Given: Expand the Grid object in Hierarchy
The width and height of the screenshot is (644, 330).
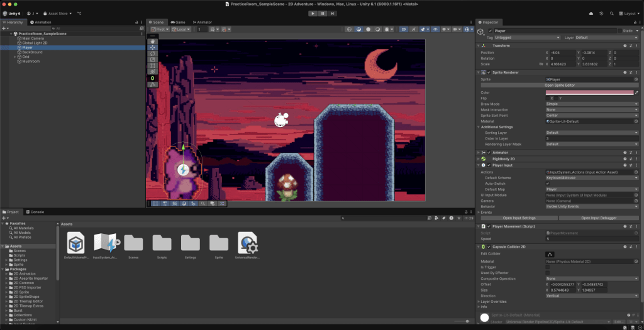Looking at the screenshot, I should pyautogui.click(x=15, y=57).
